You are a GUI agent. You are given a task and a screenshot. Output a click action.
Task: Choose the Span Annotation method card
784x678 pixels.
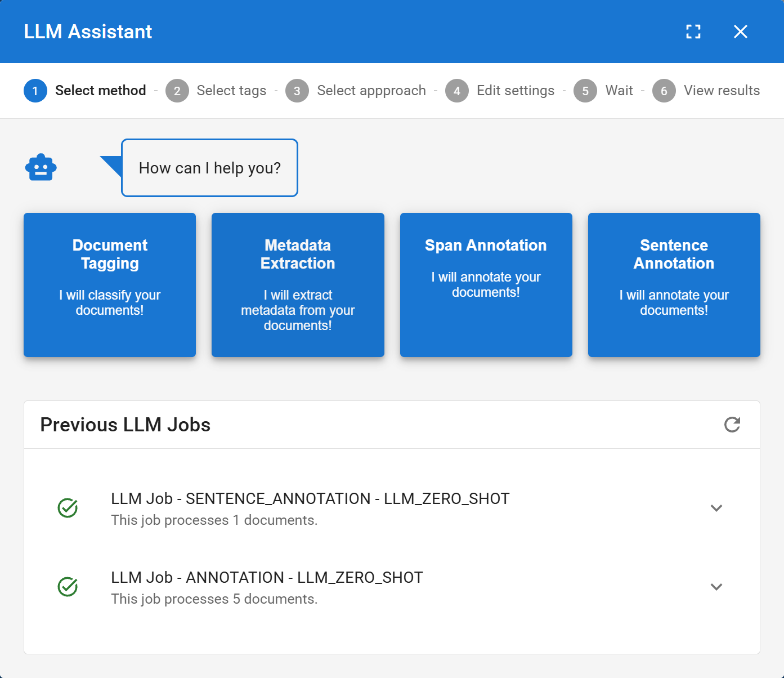pos(486,285)
